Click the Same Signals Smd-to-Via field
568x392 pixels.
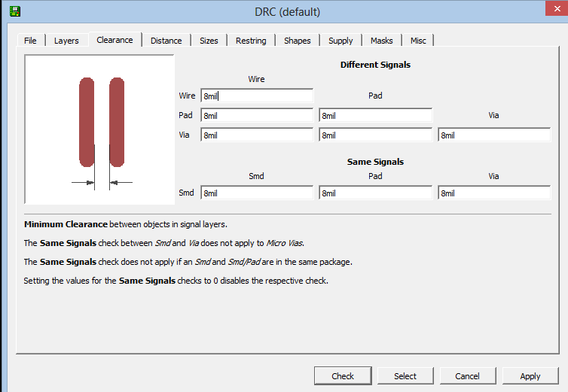point(494,193)
